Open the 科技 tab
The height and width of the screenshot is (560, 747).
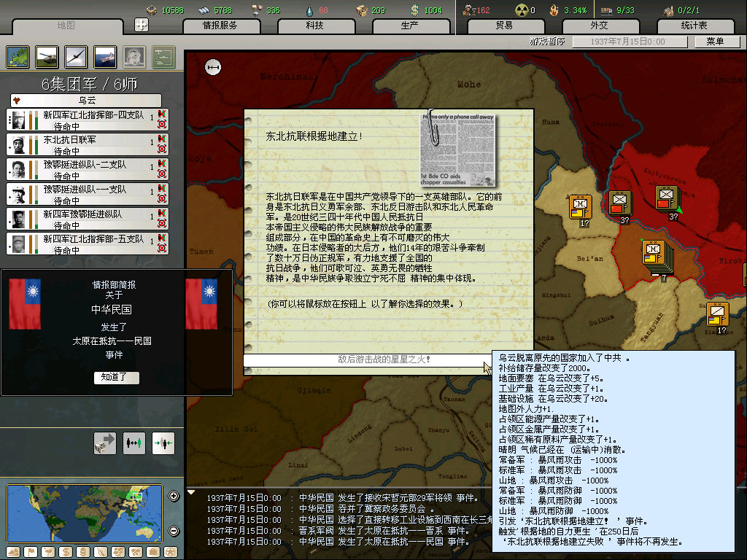coord(314,26)
